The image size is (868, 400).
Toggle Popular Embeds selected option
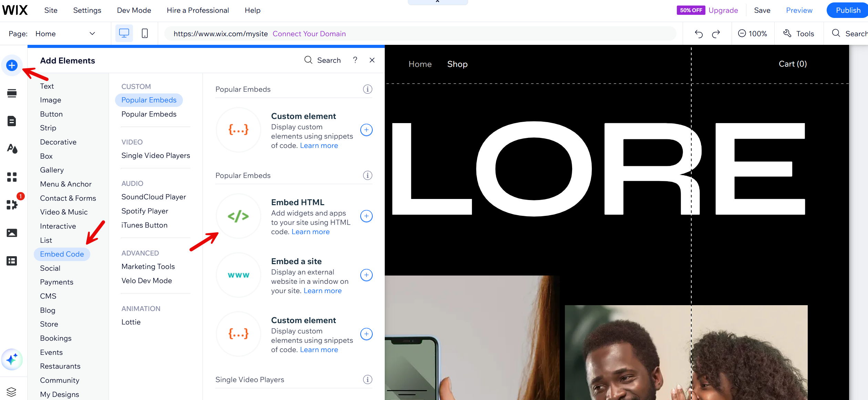tap(148, 100)
